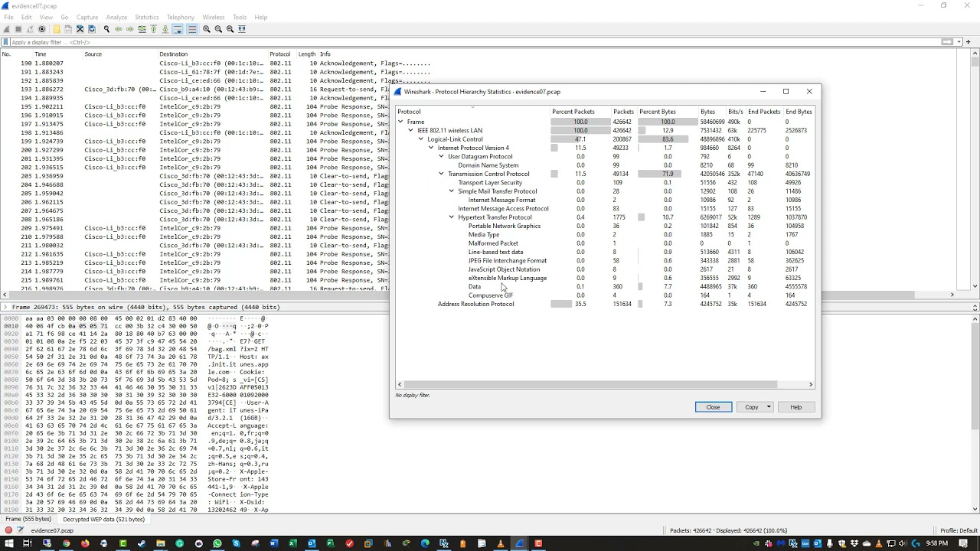
Task: Go back in packet history
Action: pos(119,29)
